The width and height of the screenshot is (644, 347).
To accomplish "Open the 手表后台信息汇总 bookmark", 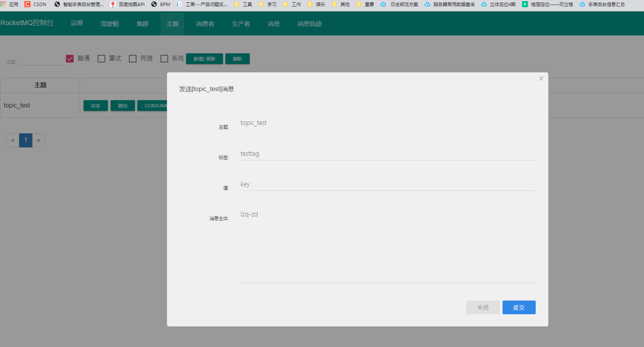I will (602, 4).
